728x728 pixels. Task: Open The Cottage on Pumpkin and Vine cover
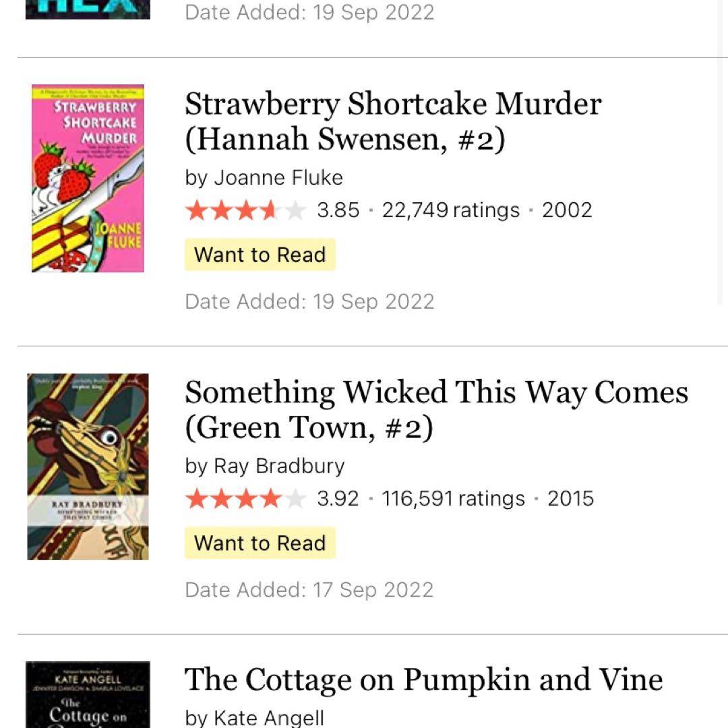(x=88, y=696)
